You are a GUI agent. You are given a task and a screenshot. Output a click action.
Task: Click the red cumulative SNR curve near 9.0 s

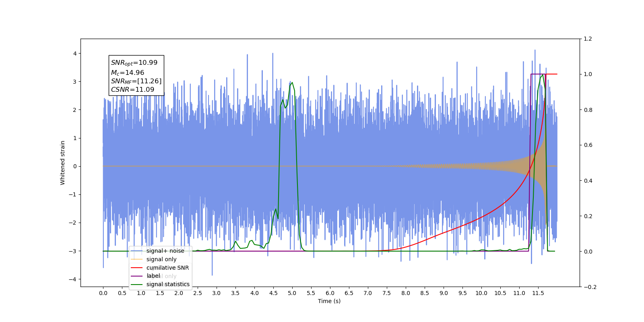(444, 232)
